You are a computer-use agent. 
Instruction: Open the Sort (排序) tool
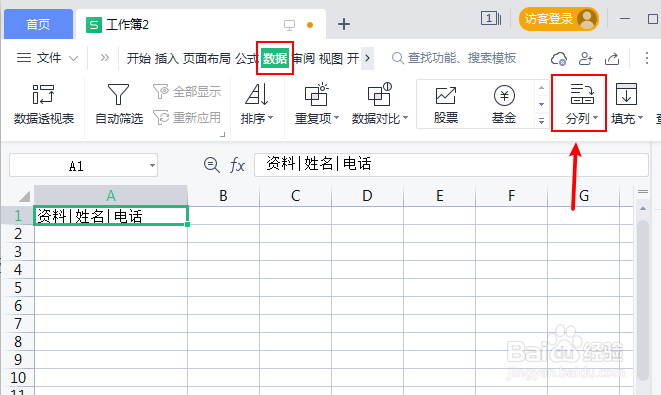257,105
